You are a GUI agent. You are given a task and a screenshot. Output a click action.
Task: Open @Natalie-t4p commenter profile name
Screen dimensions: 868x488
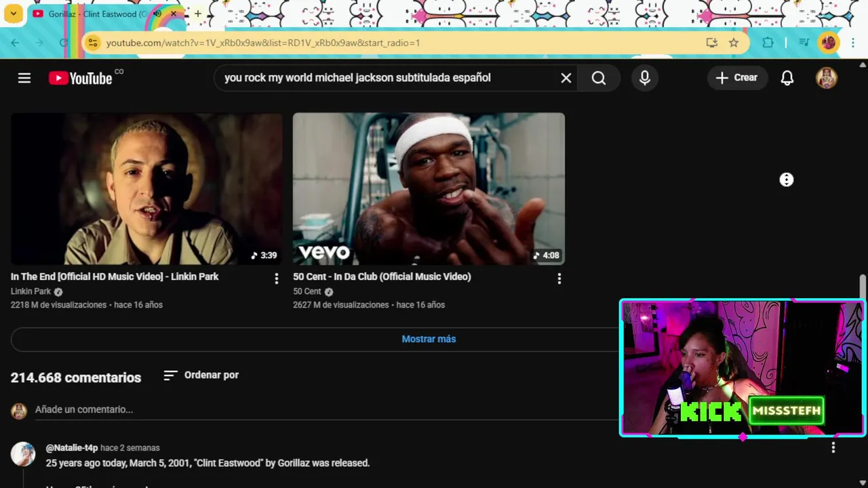pos(72,448)
